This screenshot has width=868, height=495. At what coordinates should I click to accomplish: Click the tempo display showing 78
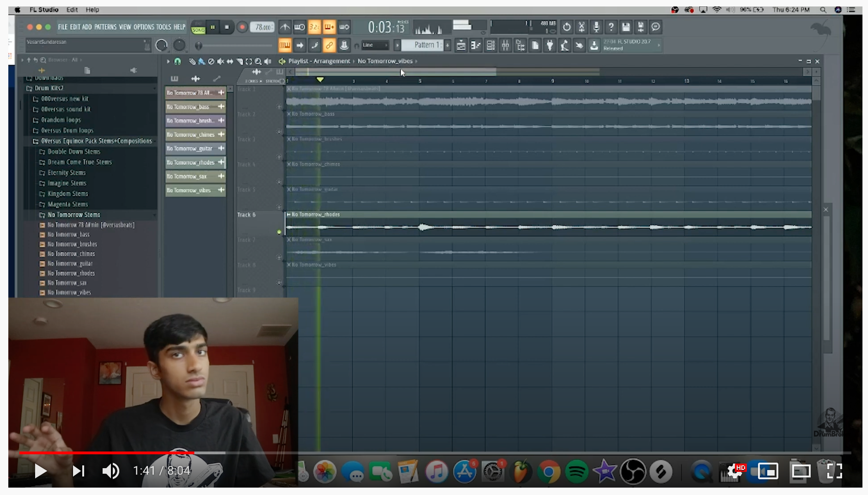click(x=263, y=27)
